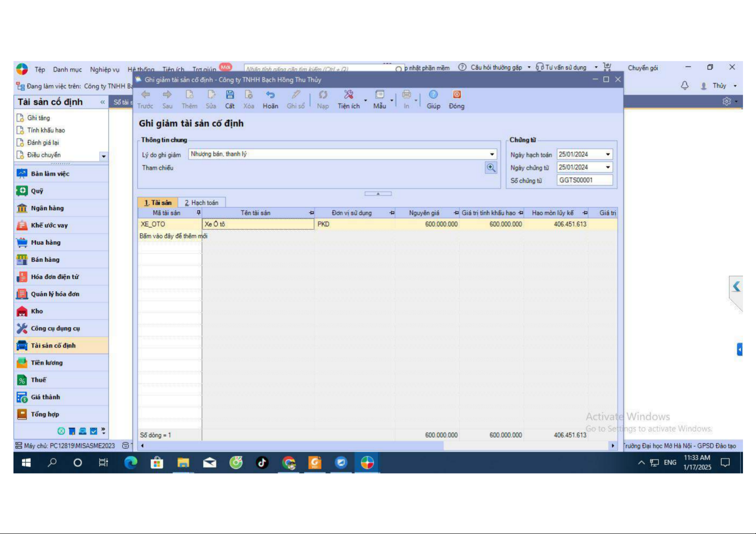Switch to the 2. Hạch toán tab
This screenshot has width=756, height=534.
[x=201, y=203]
